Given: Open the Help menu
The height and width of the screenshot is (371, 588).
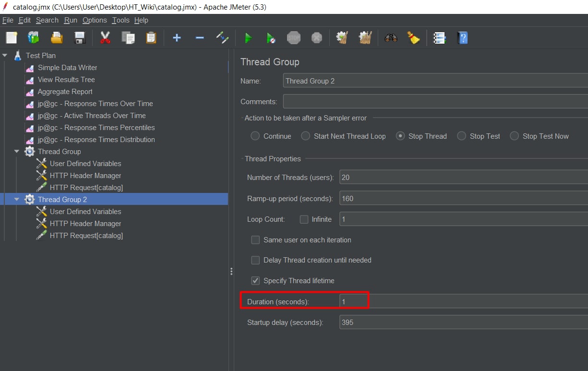Looking at the screenshot, I should point(141,20).
